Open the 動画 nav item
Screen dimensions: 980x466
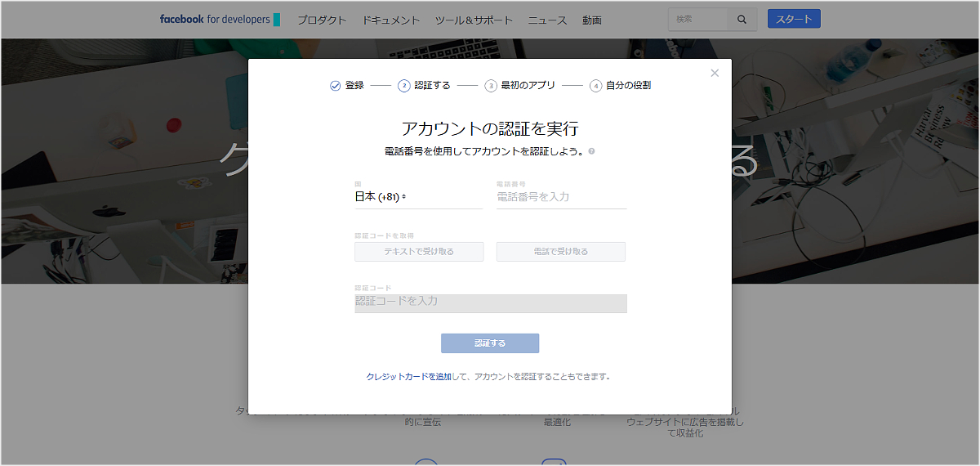(x=592, y=20)
